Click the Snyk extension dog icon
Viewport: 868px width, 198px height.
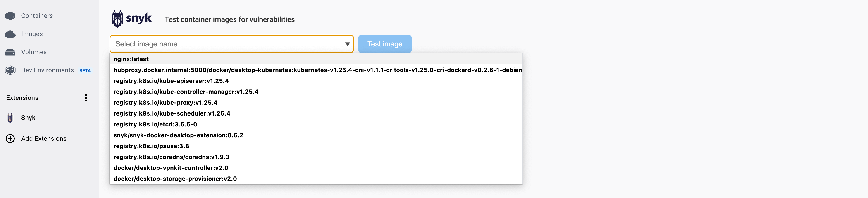pyautogui.click(x=10, y=118)
